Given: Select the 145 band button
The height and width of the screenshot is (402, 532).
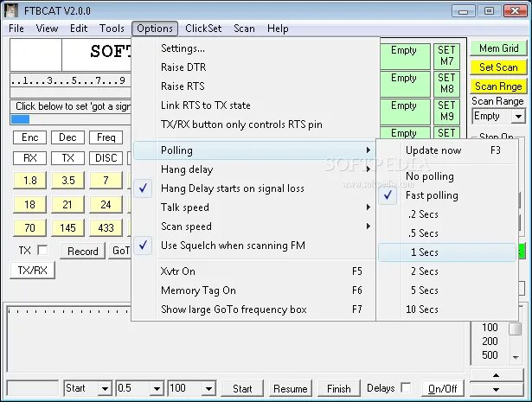Looking at the screenshot, I should [x=67, y=227].
